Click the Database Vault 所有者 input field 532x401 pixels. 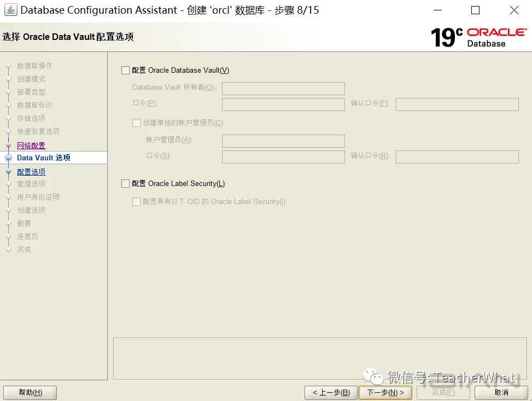[x=283, y=88]
